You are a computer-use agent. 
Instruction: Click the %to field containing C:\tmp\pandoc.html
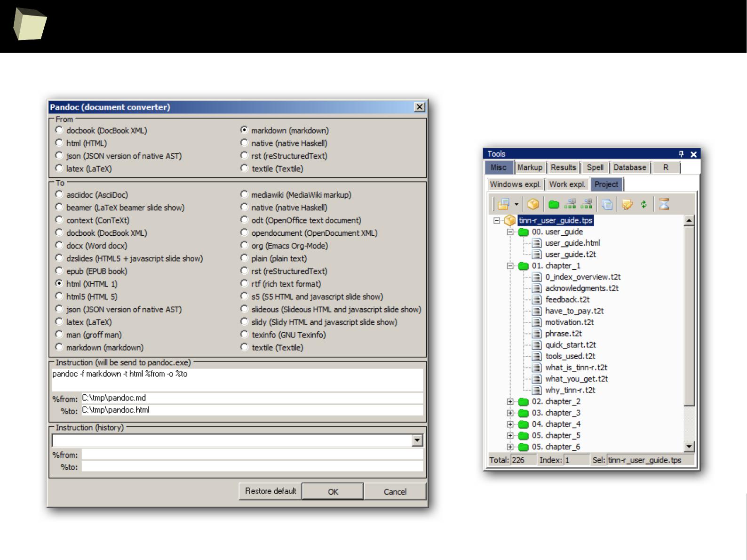tap(252, 410)
